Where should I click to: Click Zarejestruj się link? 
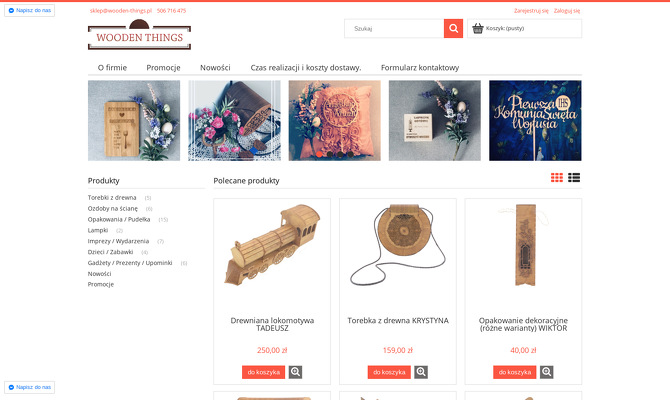531,11
